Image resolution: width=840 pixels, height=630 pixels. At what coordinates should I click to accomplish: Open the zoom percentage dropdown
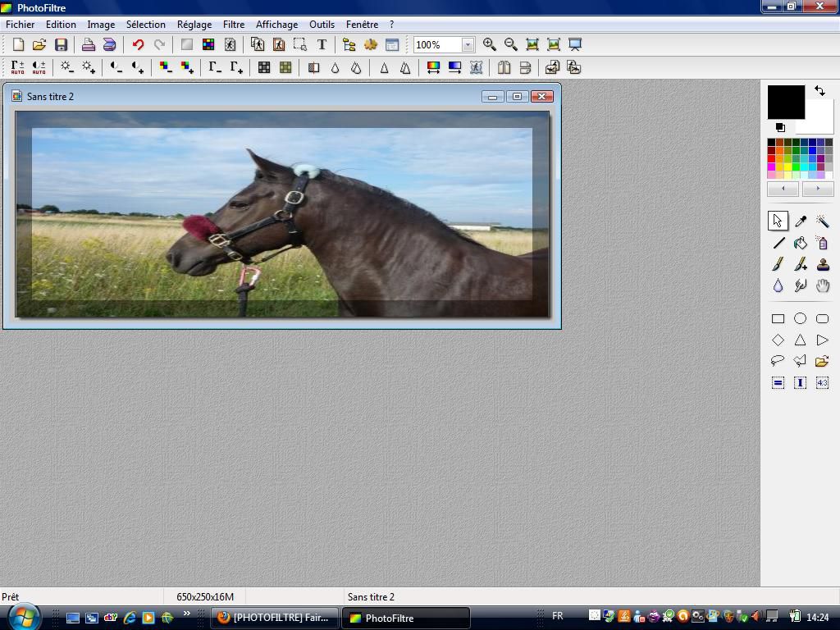coord(468,45)
